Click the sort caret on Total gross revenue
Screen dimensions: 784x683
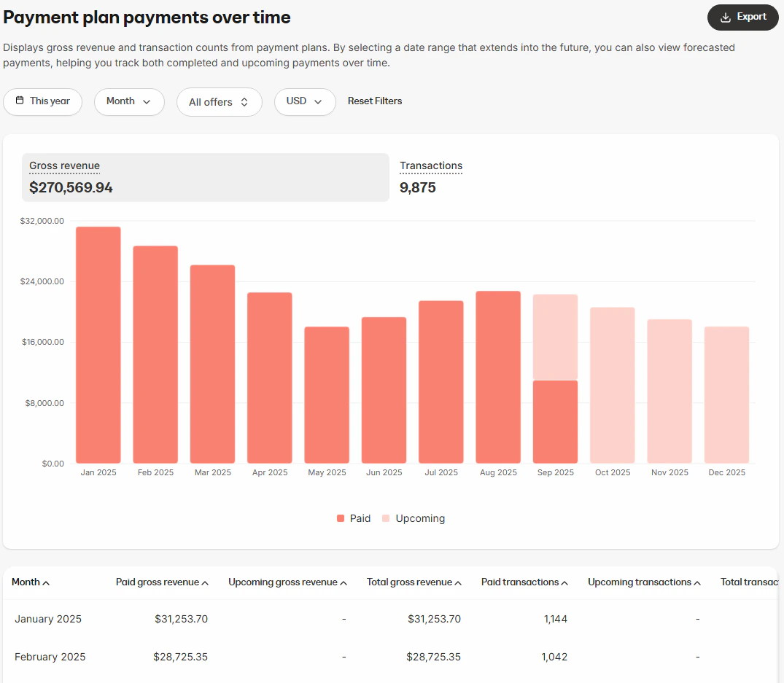point(457,582)
